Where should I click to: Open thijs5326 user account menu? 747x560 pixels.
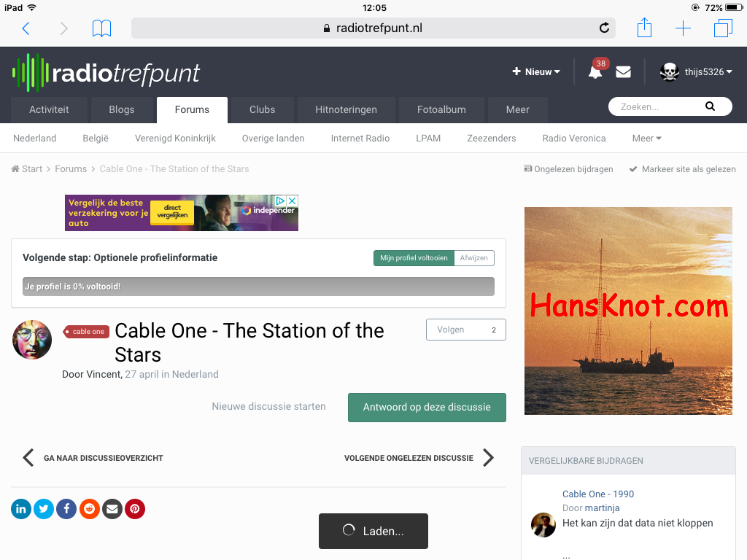click(x=697, y=71)
